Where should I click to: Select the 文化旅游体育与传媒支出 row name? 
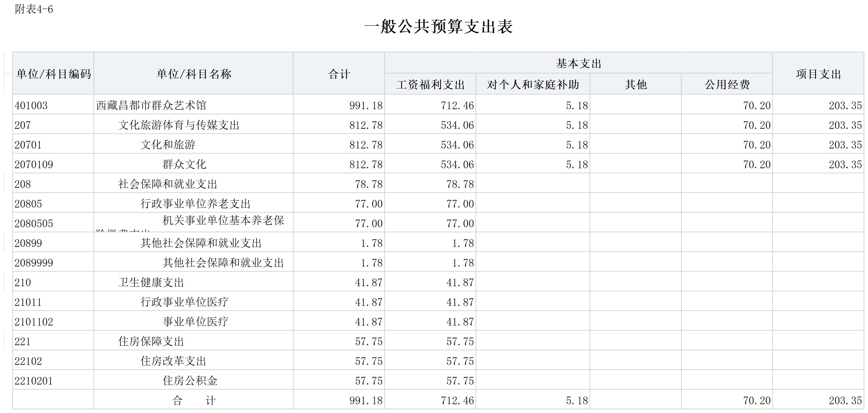click(179, 125)
